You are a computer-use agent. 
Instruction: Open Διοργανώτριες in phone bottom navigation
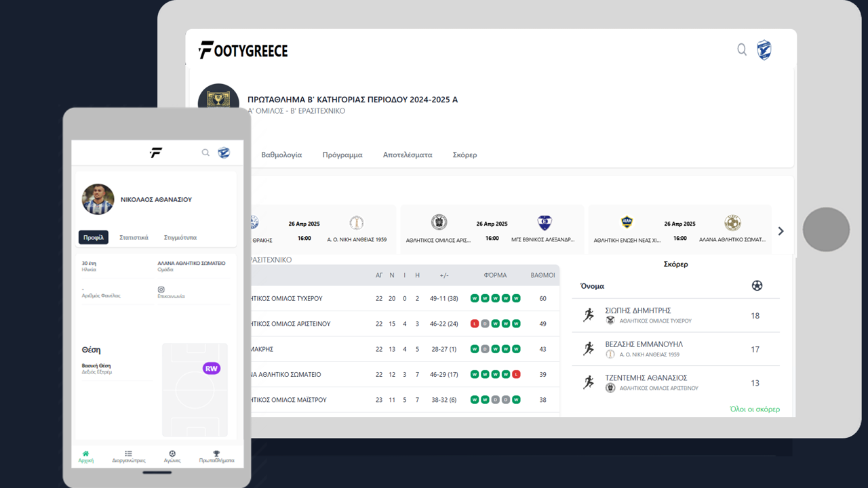click(x=128, y=454)
